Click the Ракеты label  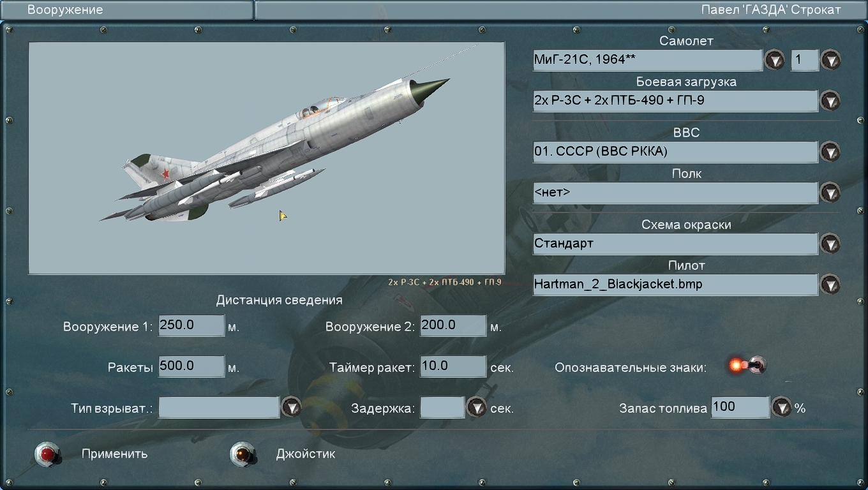tap(131, 367)
